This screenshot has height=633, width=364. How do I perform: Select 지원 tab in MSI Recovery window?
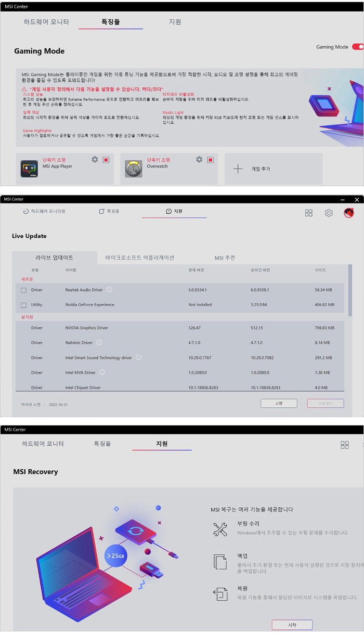[162, 444]
